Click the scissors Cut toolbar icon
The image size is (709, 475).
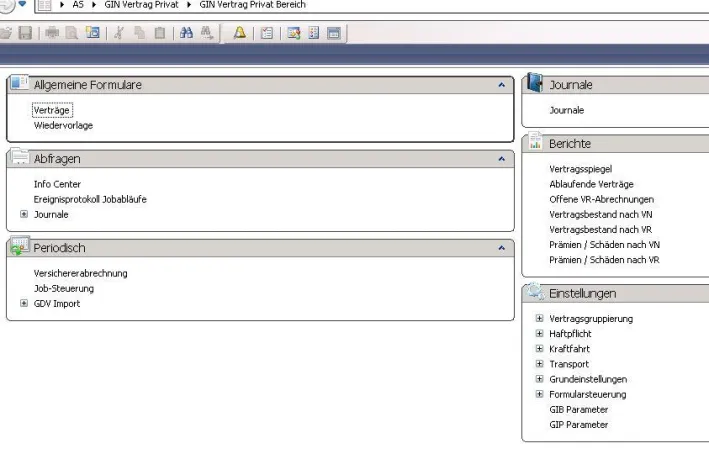[119, 33]
